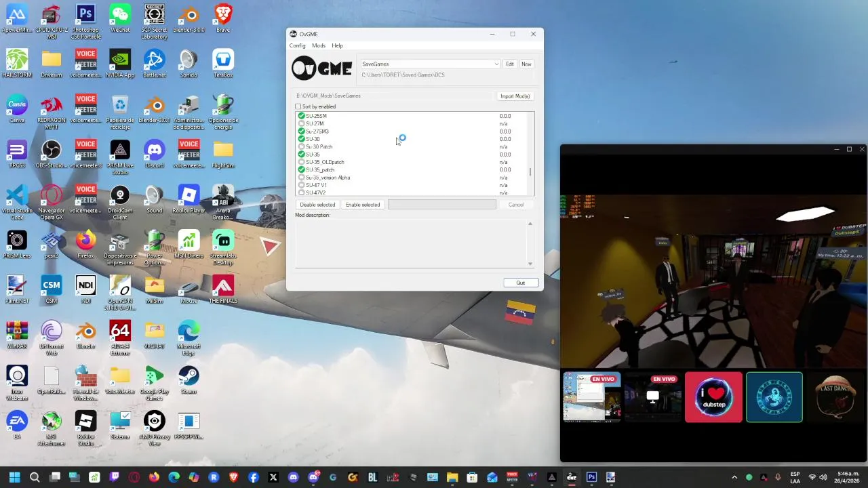The width and height of the screenshot is (868, 488).
Task: Open the Config menu in OvGME
Action: 298,45
